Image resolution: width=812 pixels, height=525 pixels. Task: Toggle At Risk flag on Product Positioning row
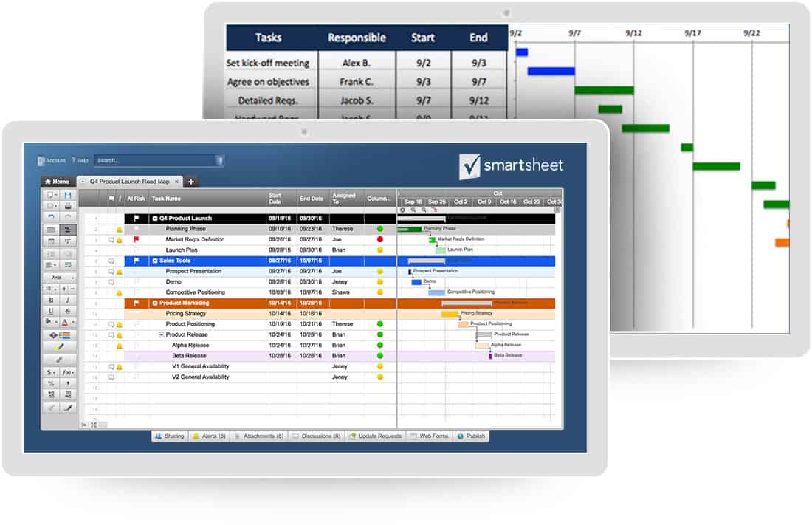tap(137, 324)
